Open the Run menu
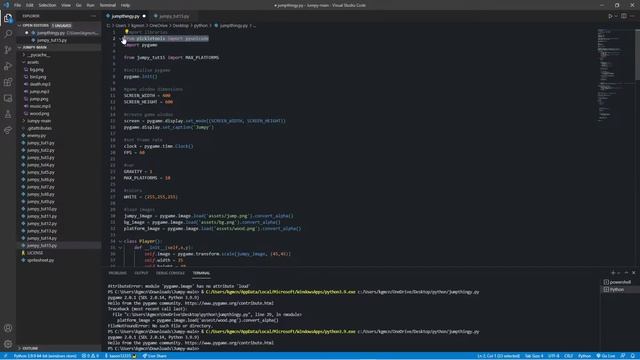 90,5
